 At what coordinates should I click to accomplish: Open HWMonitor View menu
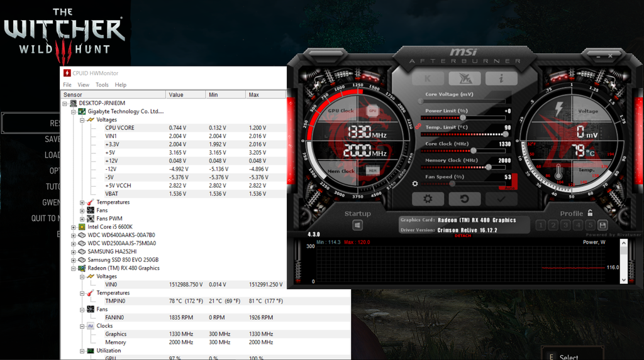coord(84,85)
